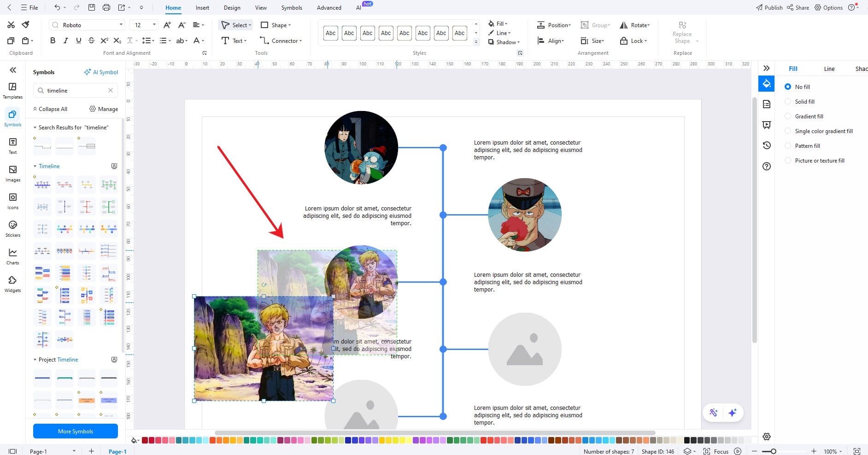Open the zoom 100% dropdown
This screenshot has width=868, height=455.
[x=833, y=451]
